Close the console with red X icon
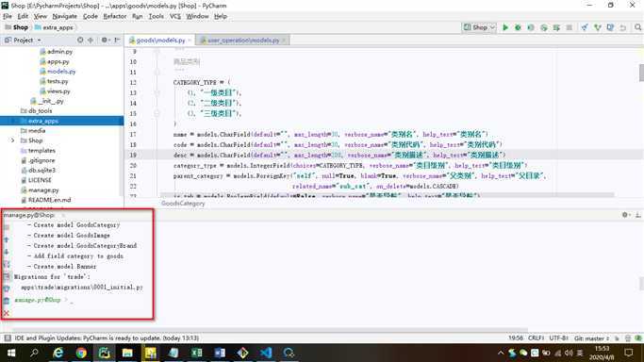 tap(7, 313)
